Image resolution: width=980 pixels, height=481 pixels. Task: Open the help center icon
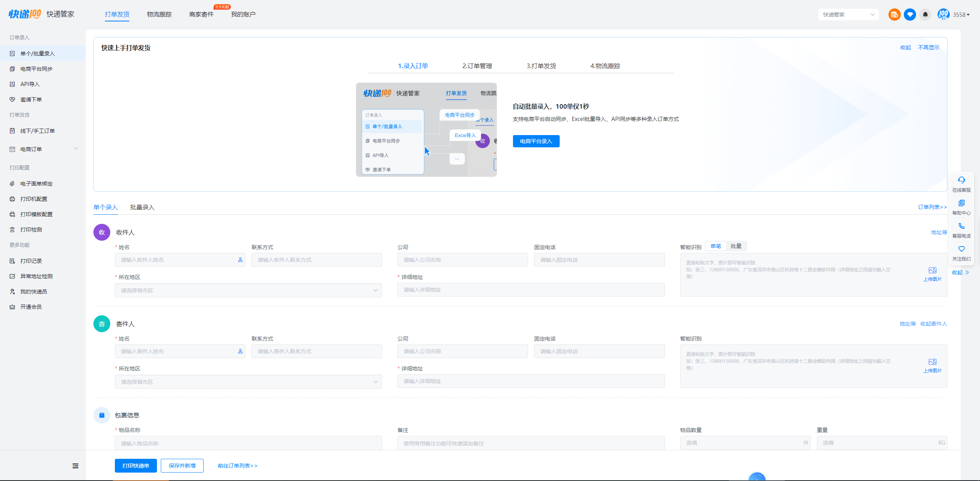(961, 203)
